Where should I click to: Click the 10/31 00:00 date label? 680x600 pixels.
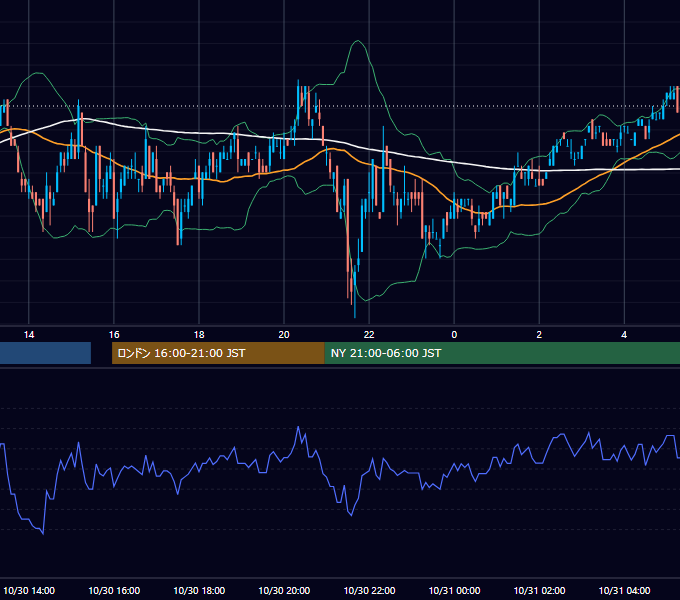454,590
